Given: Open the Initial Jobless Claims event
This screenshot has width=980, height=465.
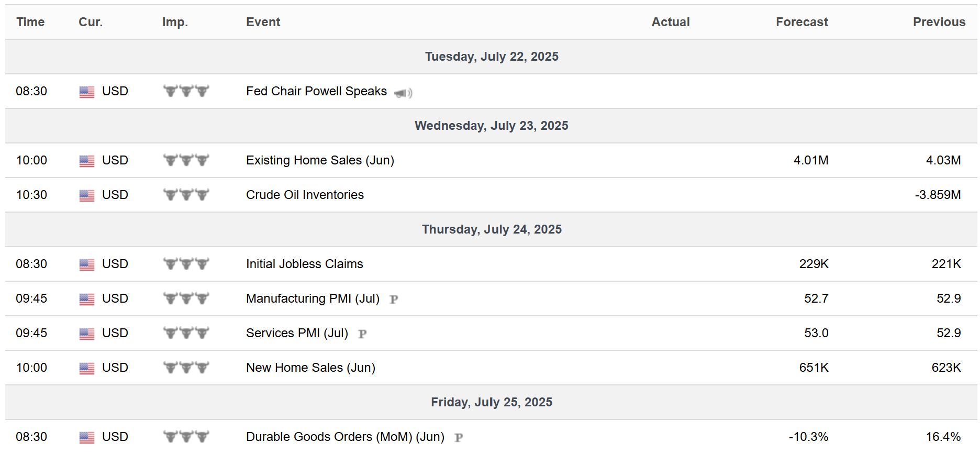Looking at the screenshot, I should pos(304,264).
